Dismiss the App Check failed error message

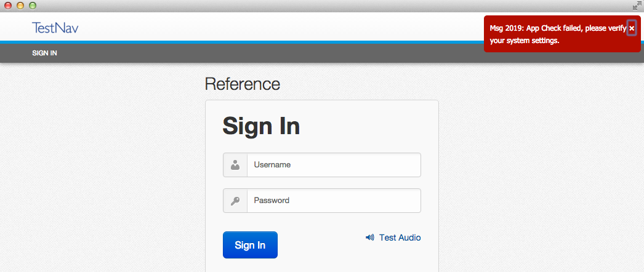click(632, 28)
